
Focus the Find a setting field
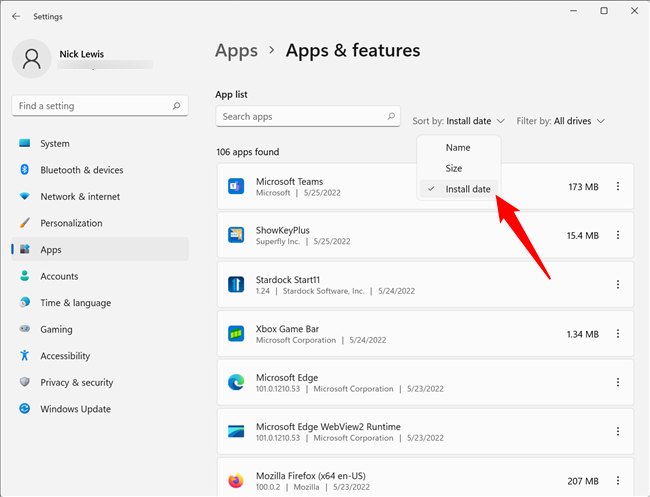pos(100,106)
